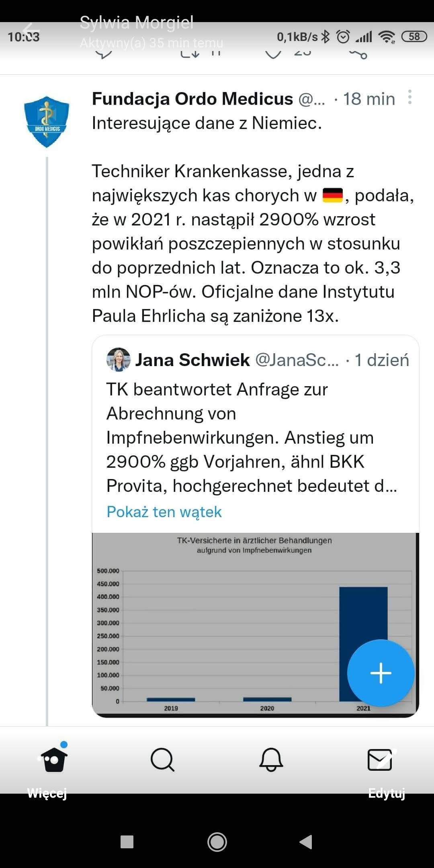The height and width of the screenshot is (868, 434).
Task: Tap the Android home circle button
Action: pyautogui.click(x=217, y=841)
